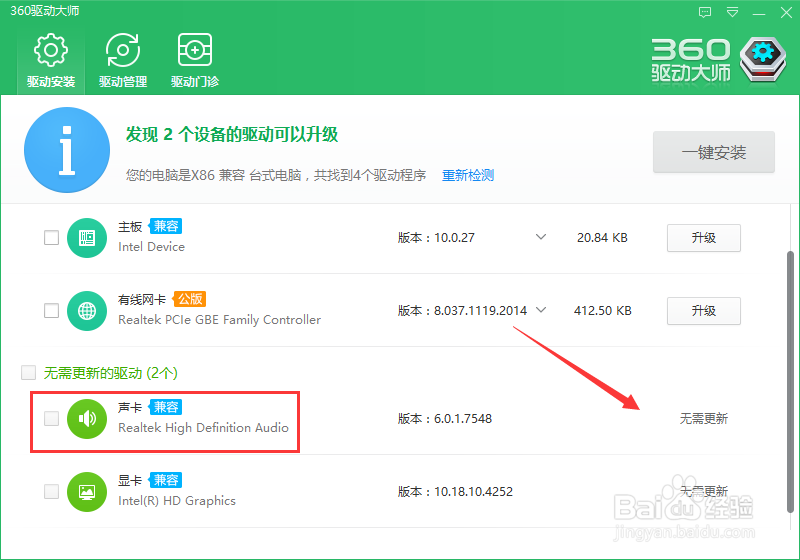The image size is (800, 560).
Task: Click the 重新检测 link
Action: pyautogui.click(x=467, y=175)
